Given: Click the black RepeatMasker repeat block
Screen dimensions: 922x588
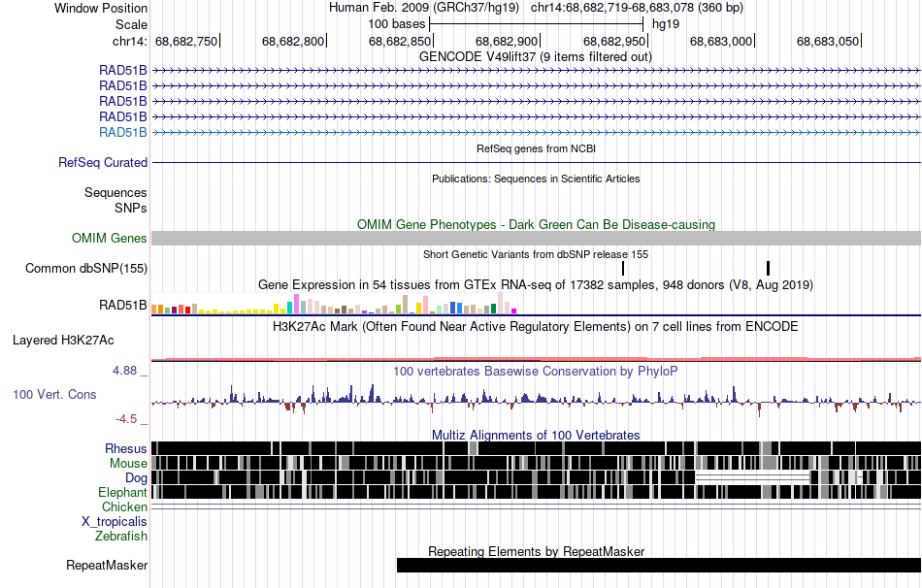Looking at the screenshot, I should [659, 565].
